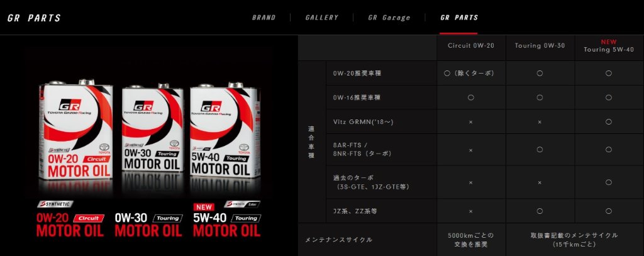Click the 0W-20推奨車種 row label
644x256 pixels.
coord(357,73)
